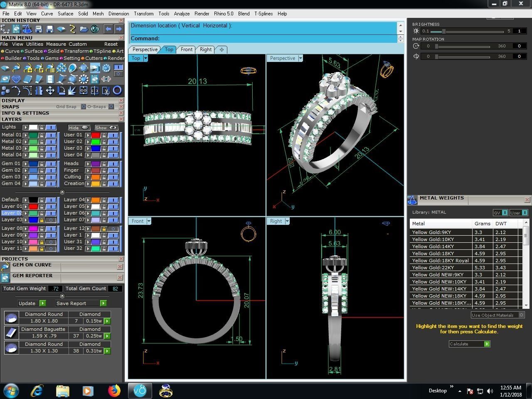Open Internet Explorer from the taskbar
The image size is (532, 399).
(x=37, y=391)
